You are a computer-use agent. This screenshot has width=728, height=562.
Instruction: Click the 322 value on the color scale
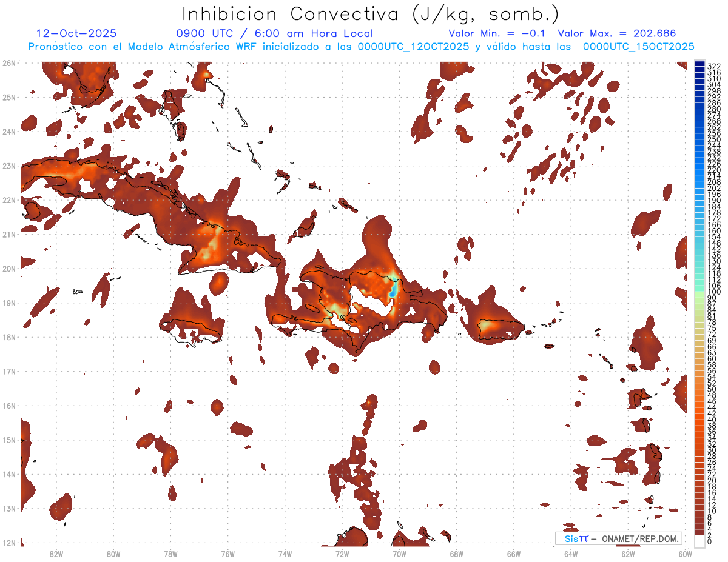coord(713,66)
